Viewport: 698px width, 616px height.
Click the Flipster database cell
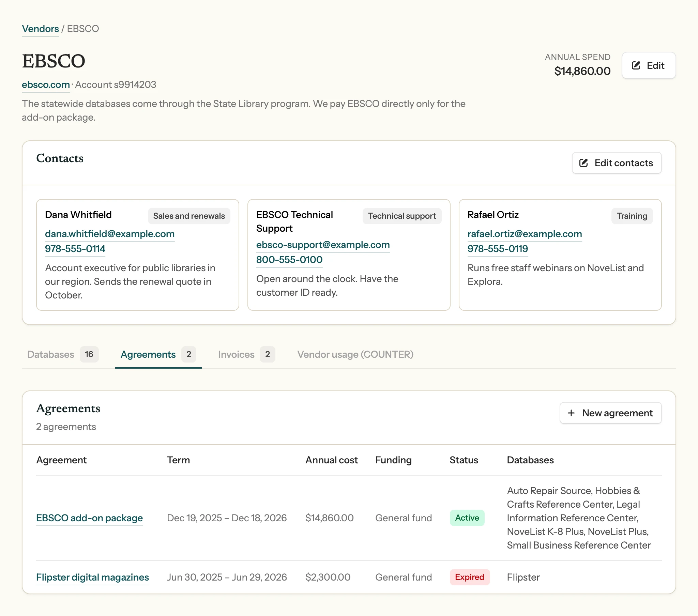click(523, 577)
